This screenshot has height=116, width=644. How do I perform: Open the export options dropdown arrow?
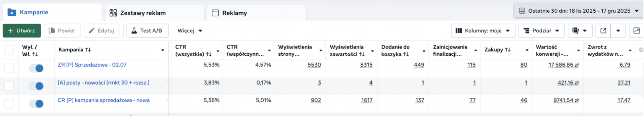[x=618, y=31]
